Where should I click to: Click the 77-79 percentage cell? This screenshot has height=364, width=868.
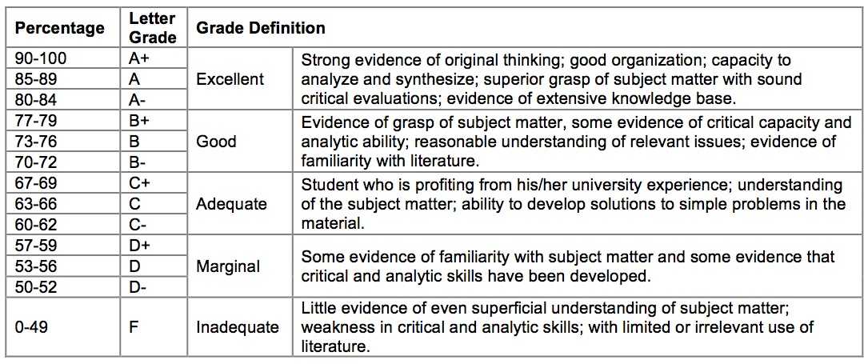coord(64,120)
